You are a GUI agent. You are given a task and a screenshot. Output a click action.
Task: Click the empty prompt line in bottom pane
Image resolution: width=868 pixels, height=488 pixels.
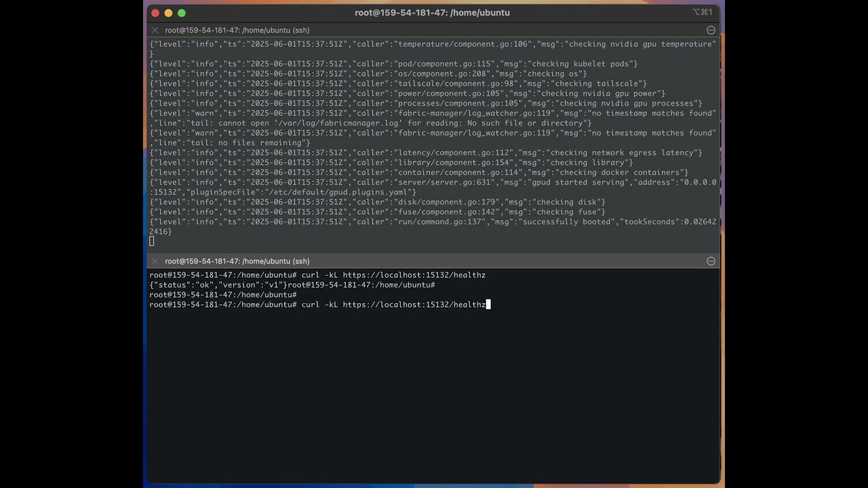223,295
